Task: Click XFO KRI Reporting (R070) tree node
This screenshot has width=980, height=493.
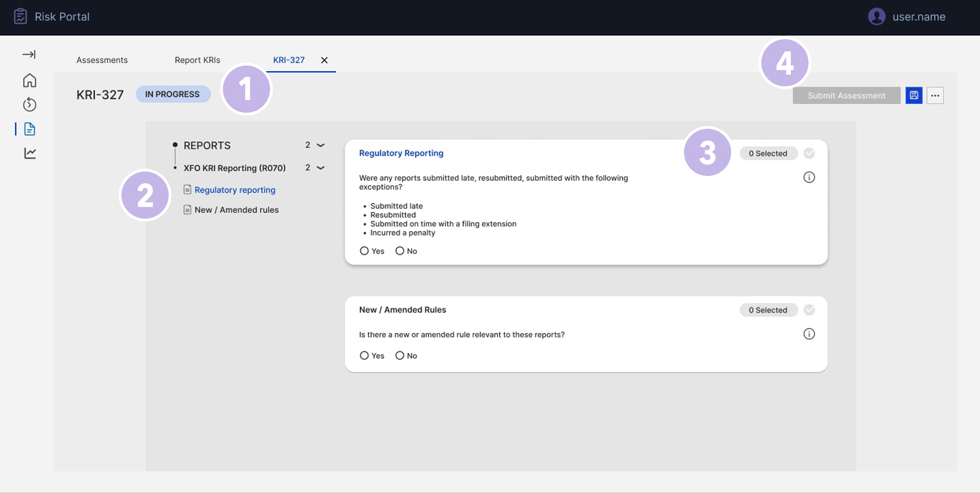Action: 235,168
